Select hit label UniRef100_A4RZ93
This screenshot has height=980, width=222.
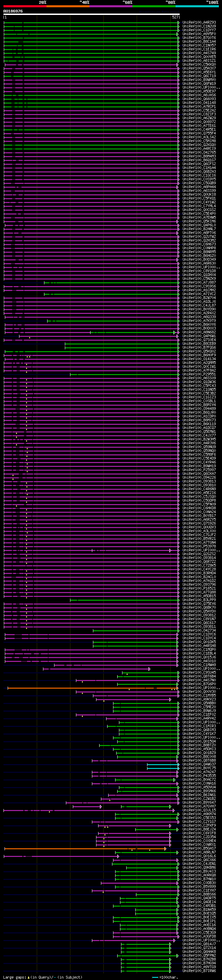click(199, 23)
